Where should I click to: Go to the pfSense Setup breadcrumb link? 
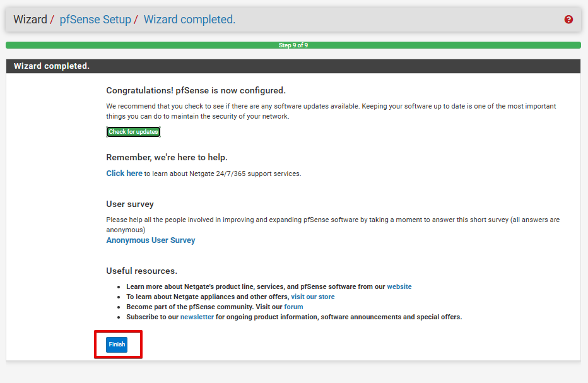(x=95, y=20)
